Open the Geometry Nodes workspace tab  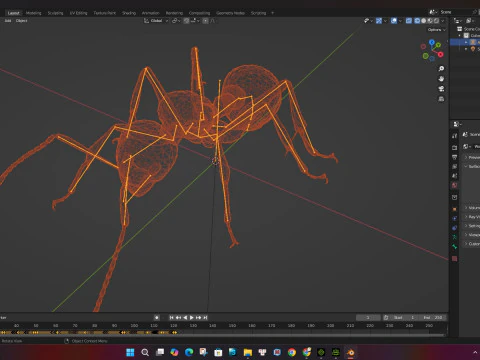230,13
